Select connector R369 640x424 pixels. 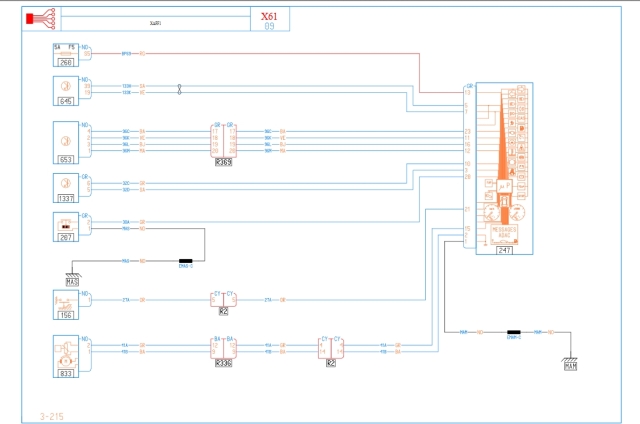point(223,142)
